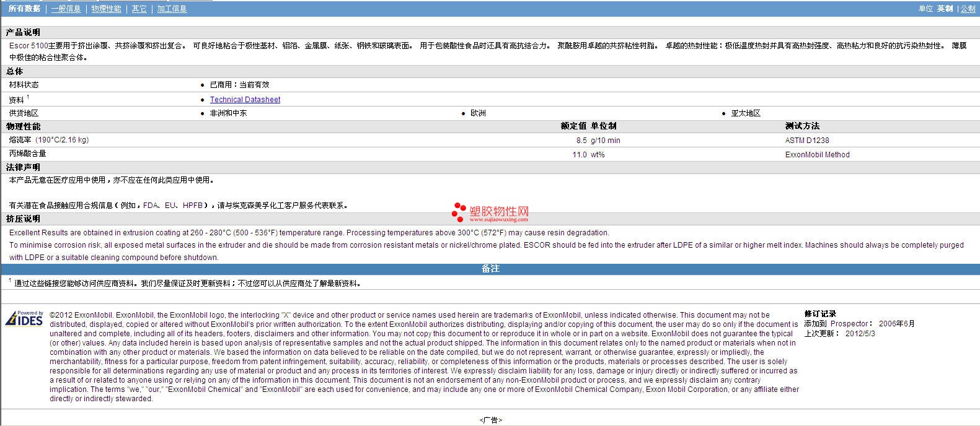Image resolution: width=980 pixels, height=426 pixels.
Task: Click the 8.5 melt flow value
Action: pyautogui.click(x=581, y=141)
